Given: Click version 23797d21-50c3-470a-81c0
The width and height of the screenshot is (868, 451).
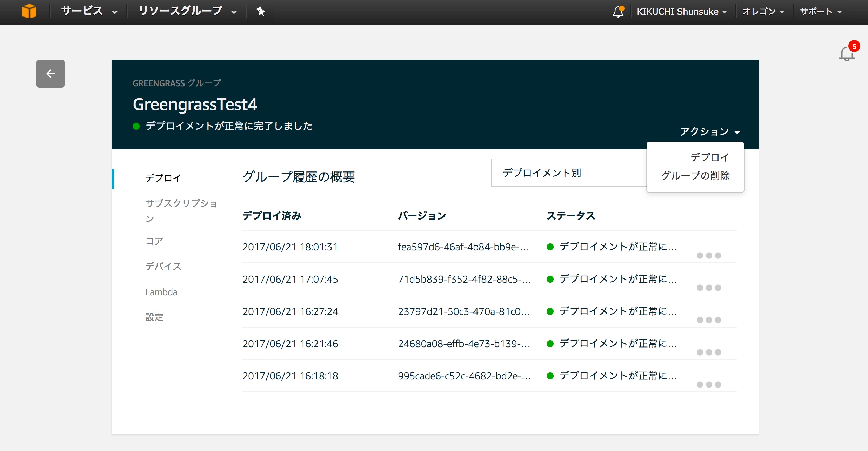Looking at the screenshot, I should (x=464, y=311).
